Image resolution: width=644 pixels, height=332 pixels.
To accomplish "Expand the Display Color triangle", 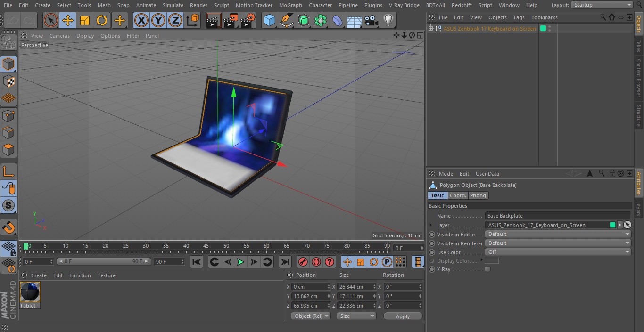I will (x=481, y=260).
